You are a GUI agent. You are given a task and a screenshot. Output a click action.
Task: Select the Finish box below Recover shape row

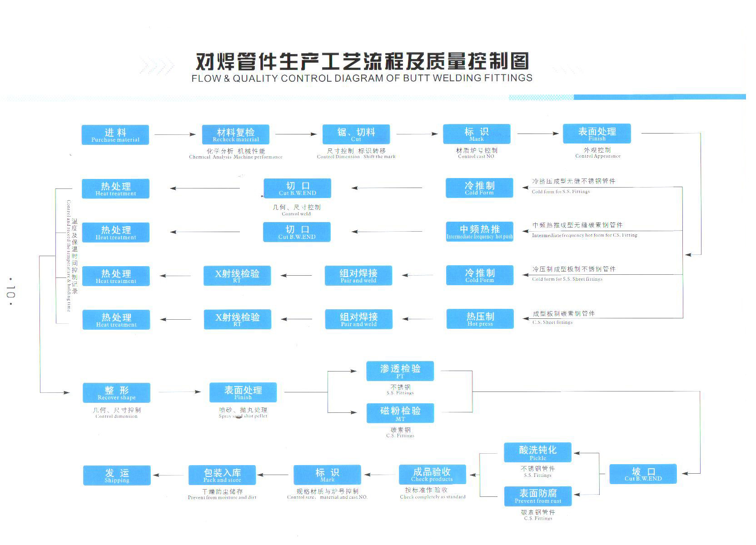[243, 393]
